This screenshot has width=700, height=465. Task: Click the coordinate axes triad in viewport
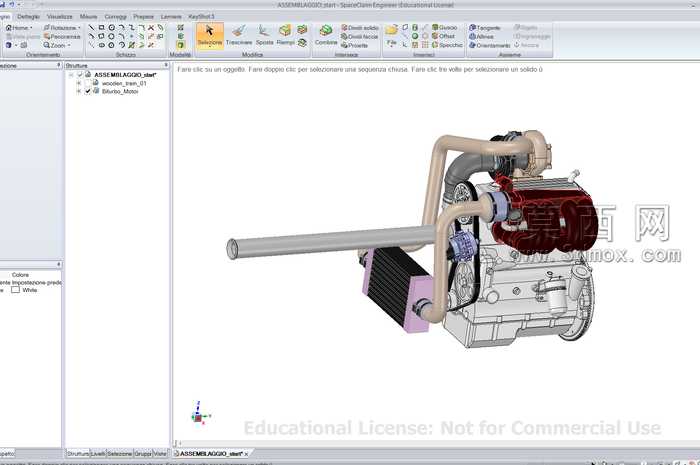tap(199, 414)
